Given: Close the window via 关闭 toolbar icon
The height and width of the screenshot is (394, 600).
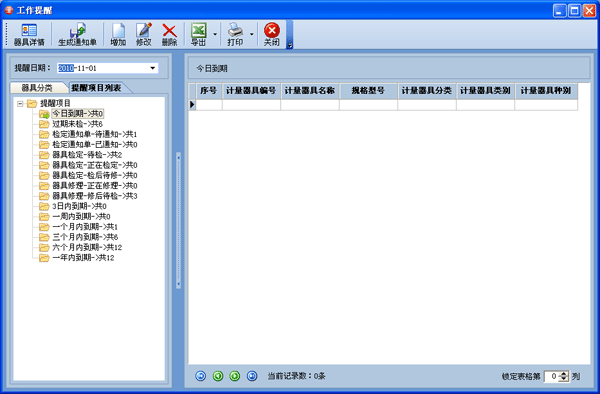Looking at the screenshot, I should point(272,34).
